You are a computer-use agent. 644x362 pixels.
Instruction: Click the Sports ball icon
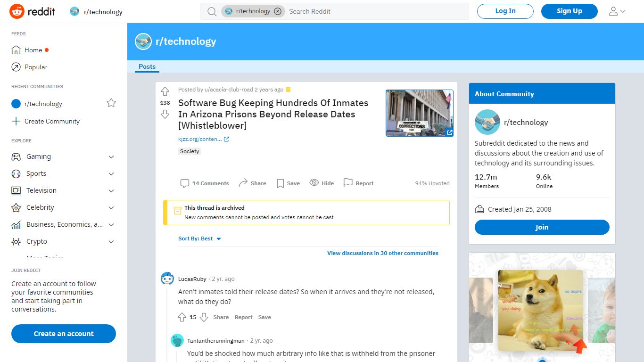[16, 174]
